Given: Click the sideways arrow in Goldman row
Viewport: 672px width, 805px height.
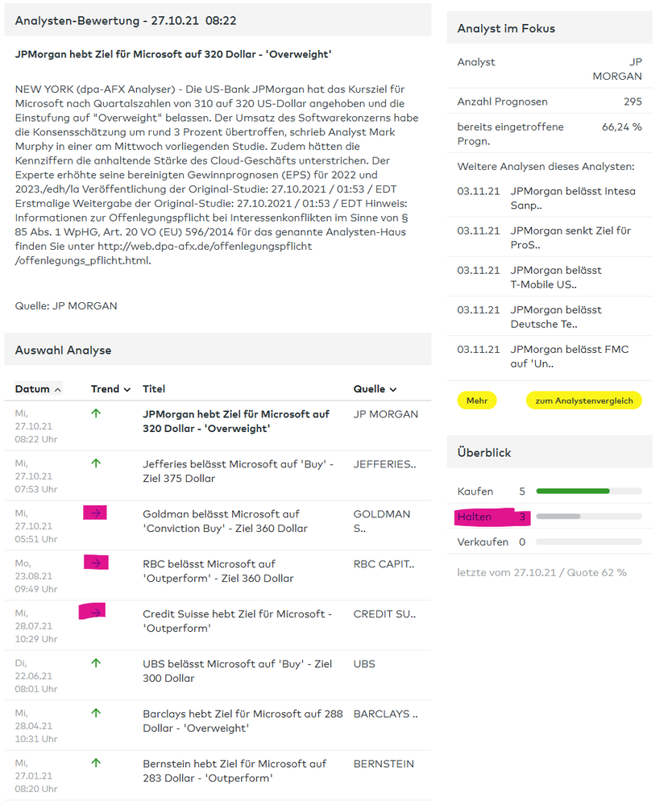Looking at the screenshot, I should [x=97, y=513].
